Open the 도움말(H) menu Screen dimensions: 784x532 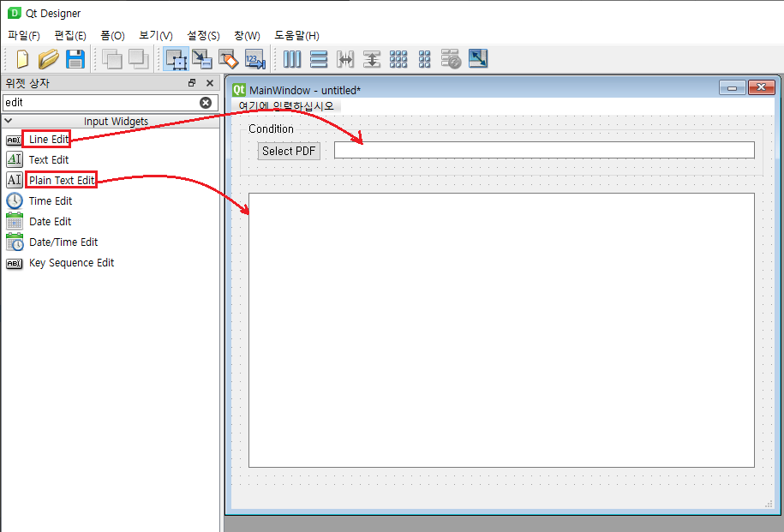coord(296,35)
